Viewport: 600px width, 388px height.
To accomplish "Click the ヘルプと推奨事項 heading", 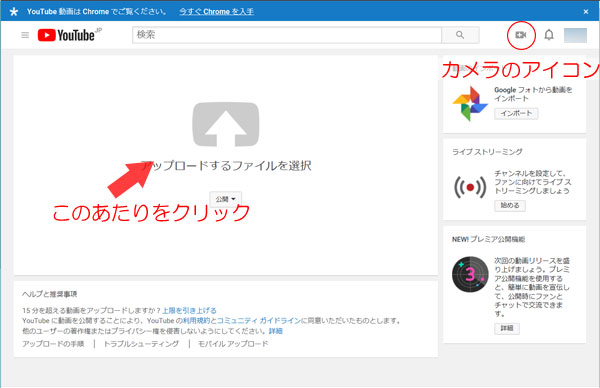I will (49, 294).
